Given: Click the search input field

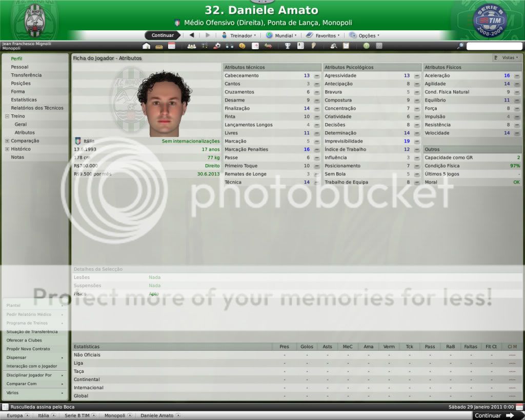Looking at the screenshot, I should (x=494, y=46).
